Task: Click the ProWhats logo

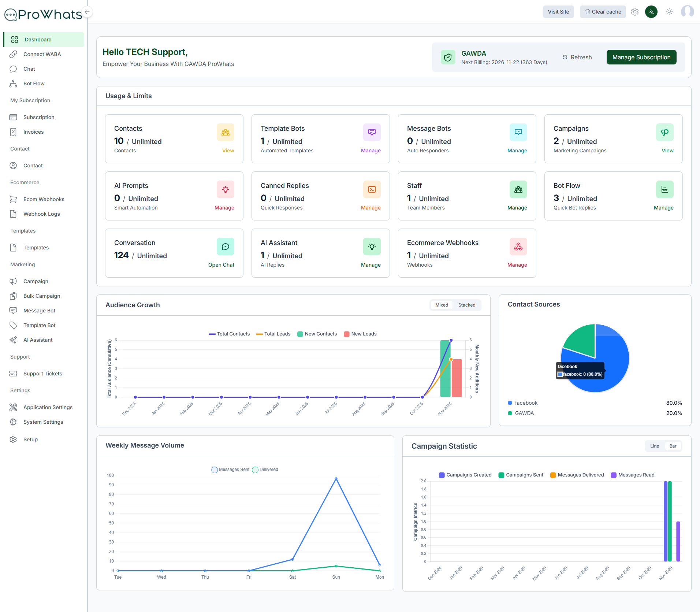Action: pos(43,14)
